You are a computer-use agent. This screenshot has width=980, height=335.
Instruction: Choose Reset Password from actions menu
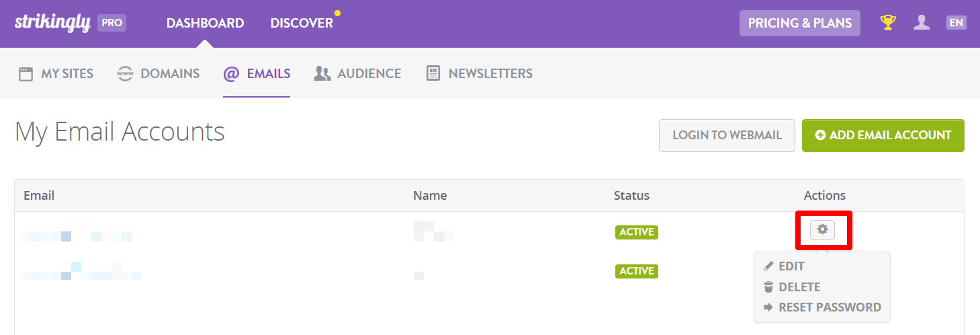822,307
